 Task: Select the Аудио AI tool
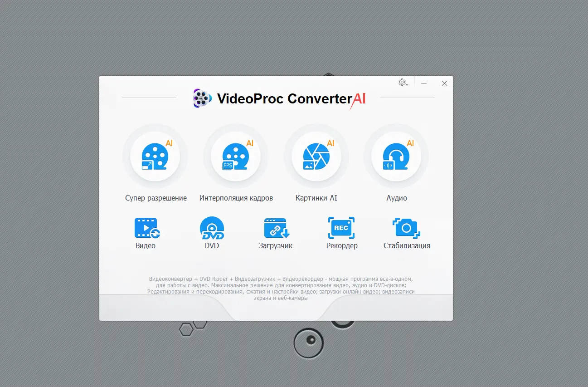[x=396, y=157]
